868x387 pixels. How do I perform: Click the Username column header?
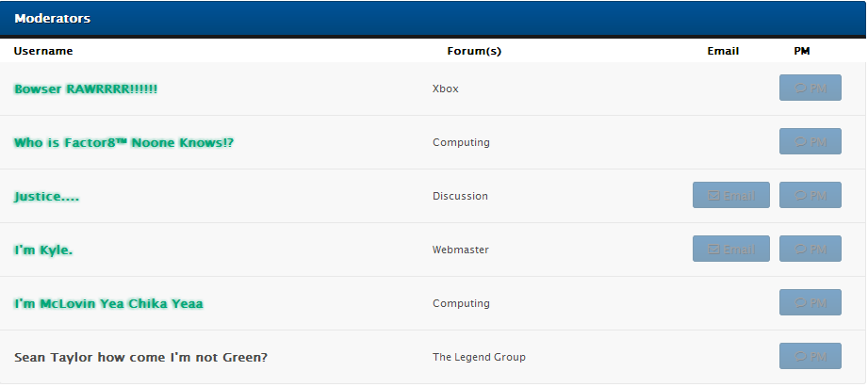point(43,51)
